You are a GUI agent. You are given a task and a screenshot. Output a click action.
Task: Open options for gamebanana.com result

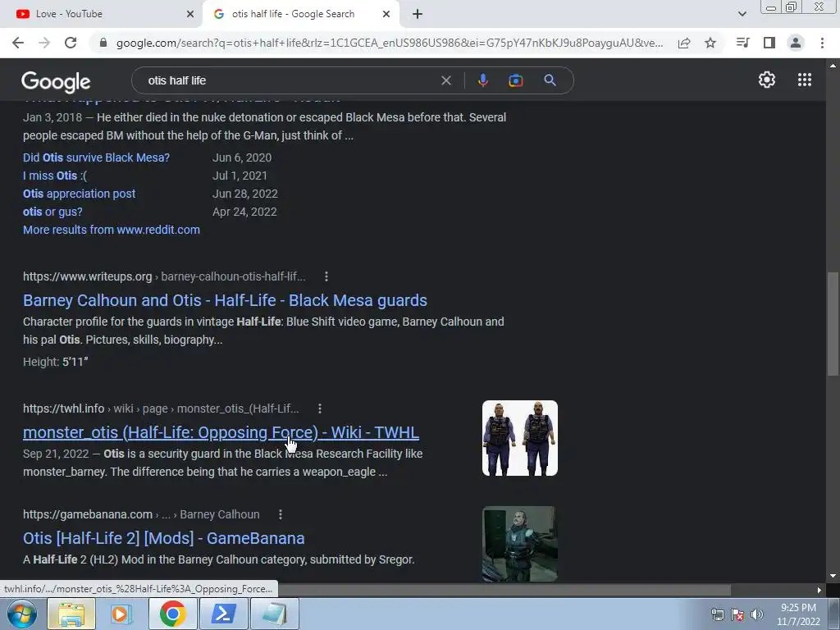coord(281,514)
